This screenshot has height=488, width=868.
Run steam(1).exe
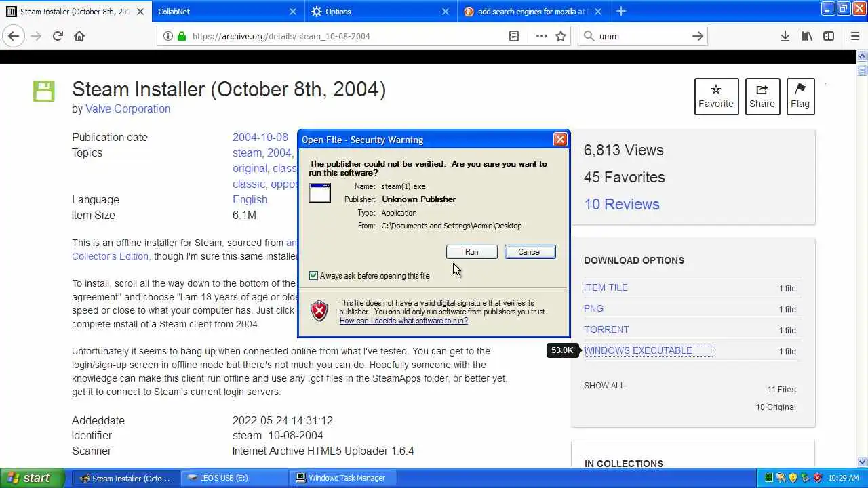[472, 252]
